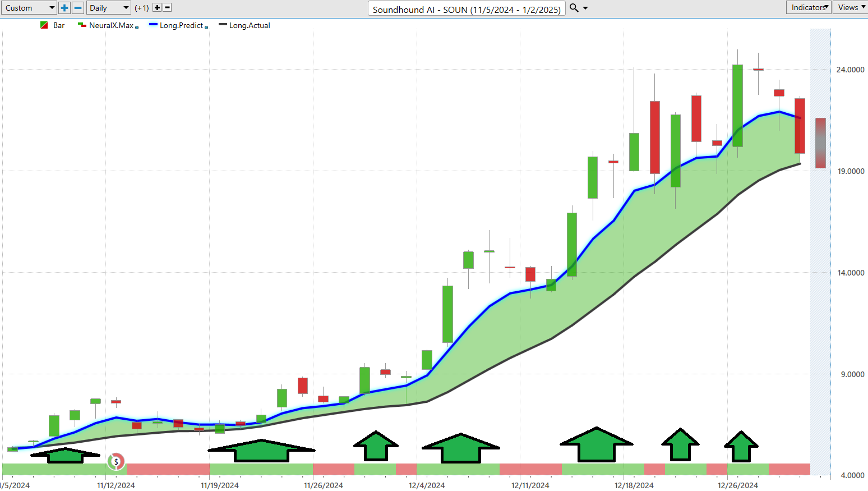Open the Indicators menu
Viewport: 868px width, 491px height.
(808, 7)
